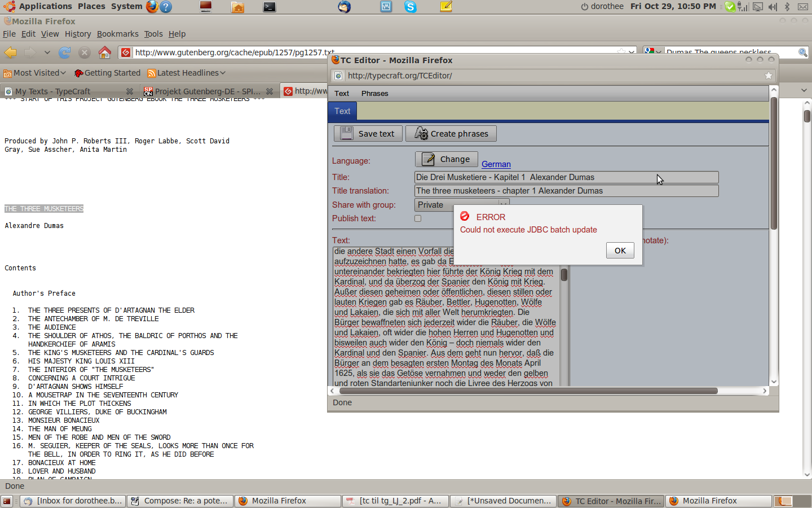Go to the browser home page icon
Screen dimensions: 812x508
coord(105,52)
